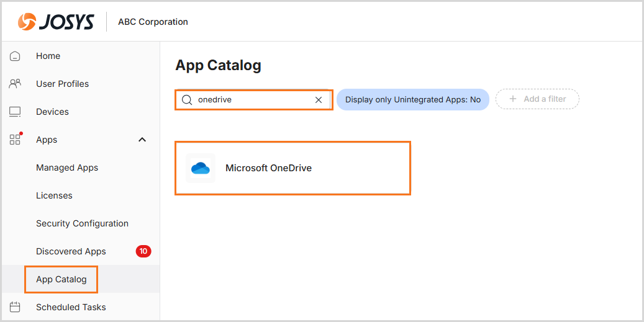
Task: Click the App Catalog page heading
Action: coord(218,66)
